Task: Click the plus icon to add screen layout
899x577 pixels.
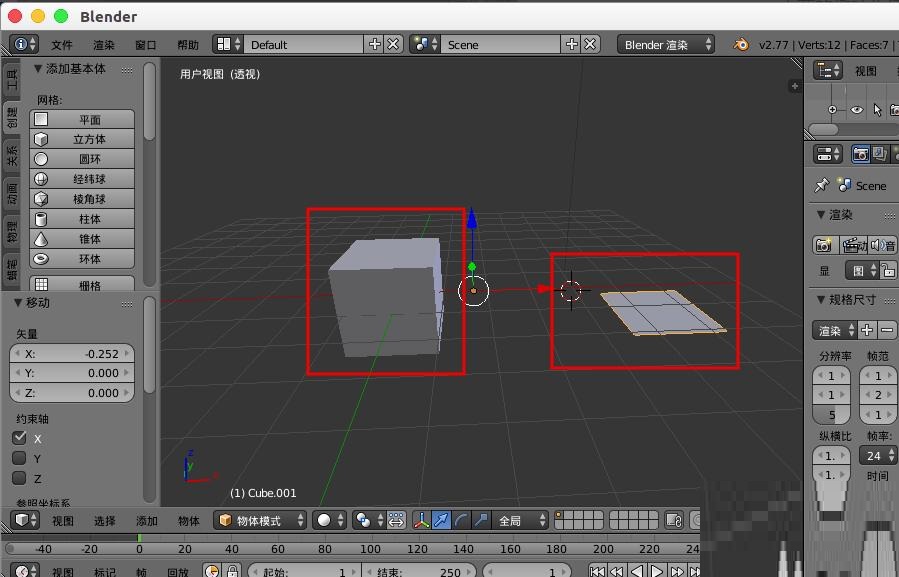Action: point(375,44)
